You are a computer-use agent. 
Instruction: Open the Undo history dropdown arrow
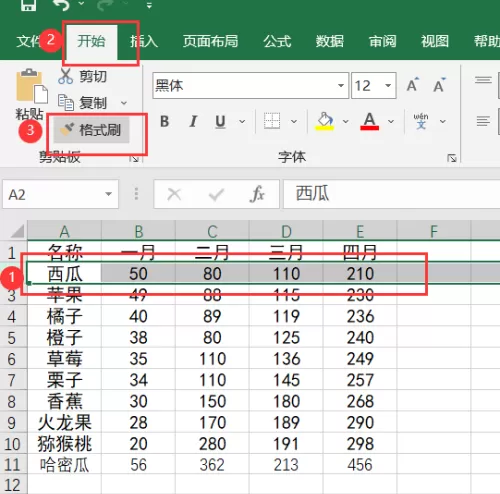pos(81,4)
